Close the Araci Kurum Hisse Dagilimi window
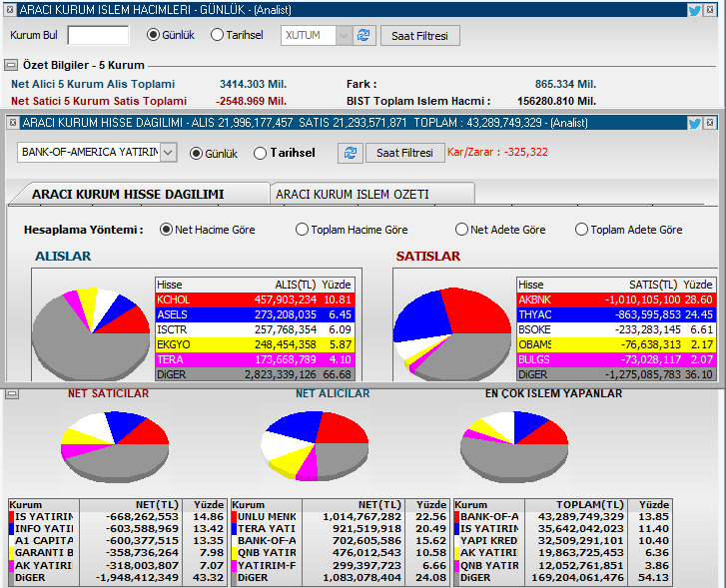 coord(710,123)
